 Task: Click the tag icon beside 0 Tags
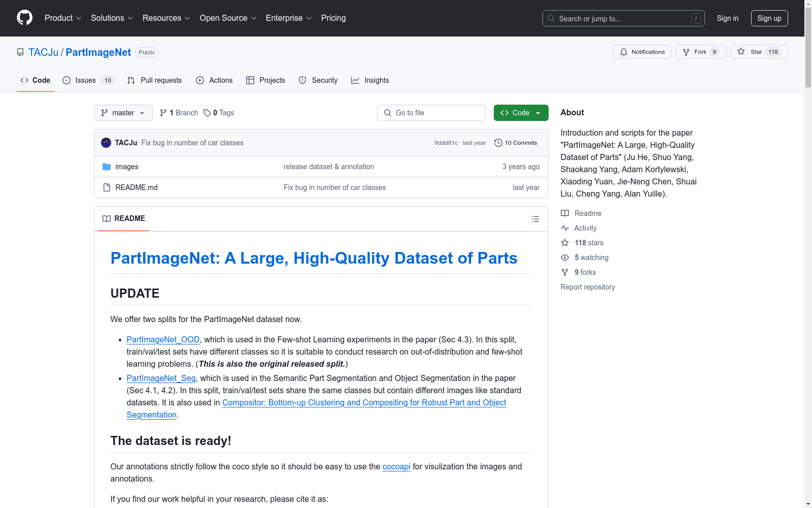coord(207,113)
